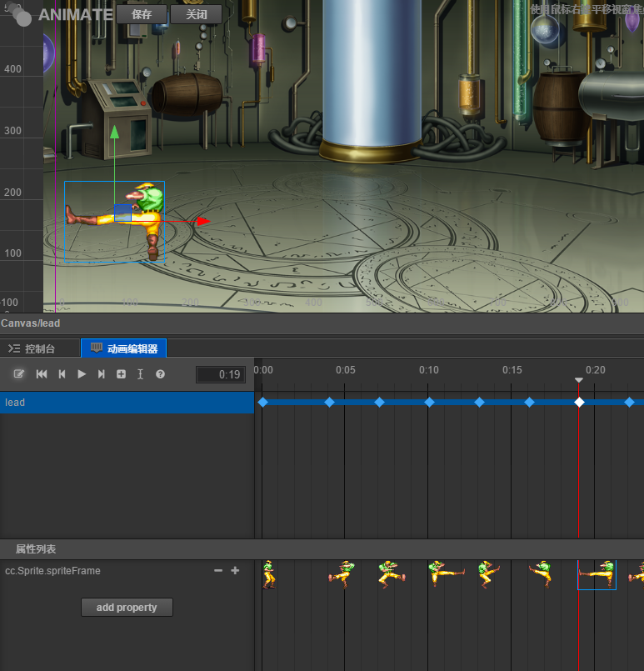
Task: Click the high-kick sprite thumbnail at 0:10
Action: [x=446, y=573]
